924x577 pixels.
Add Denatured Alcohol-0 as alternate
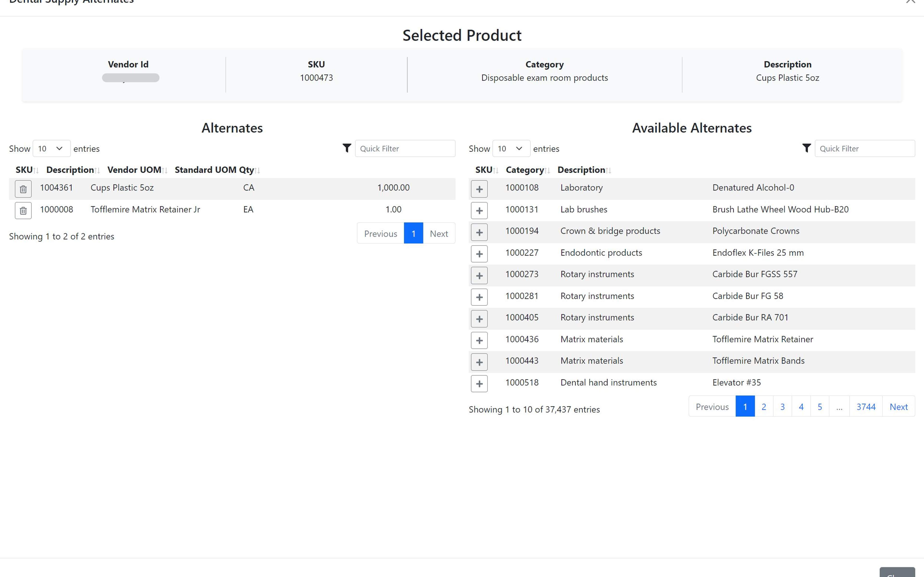pyautogui.click(x=479, y=189)
